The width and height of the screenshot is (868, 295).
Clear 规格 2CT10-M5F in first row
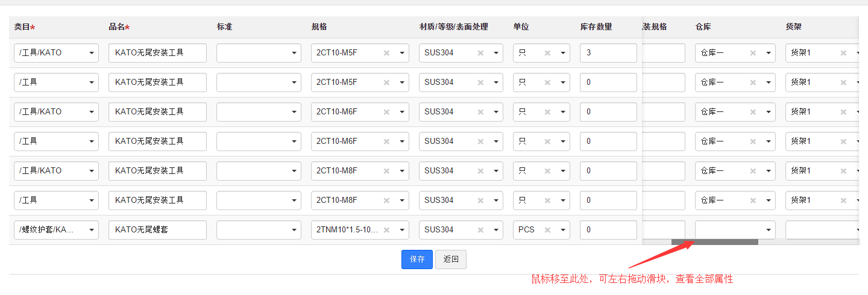386,53
